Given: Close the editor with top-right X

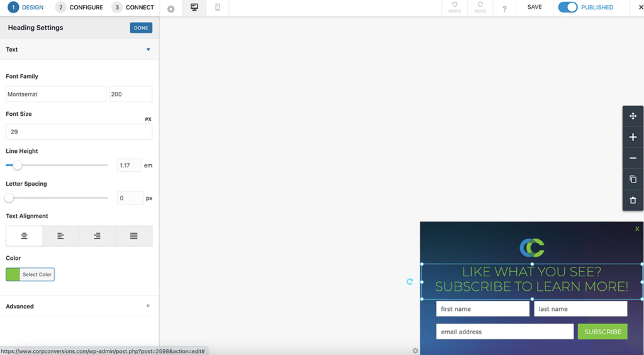Looking at the screenshot, I should [x=641, y=7].
